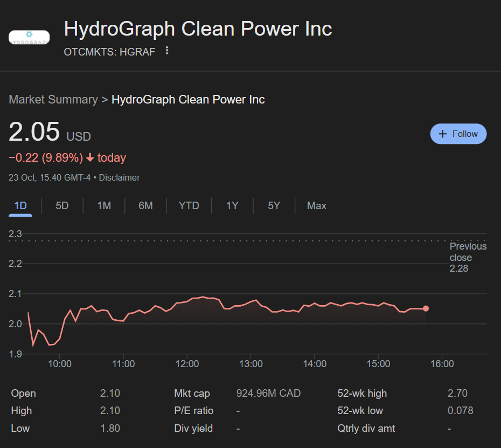
Task: Click the P/E ratio label
Action: [193, 411]
